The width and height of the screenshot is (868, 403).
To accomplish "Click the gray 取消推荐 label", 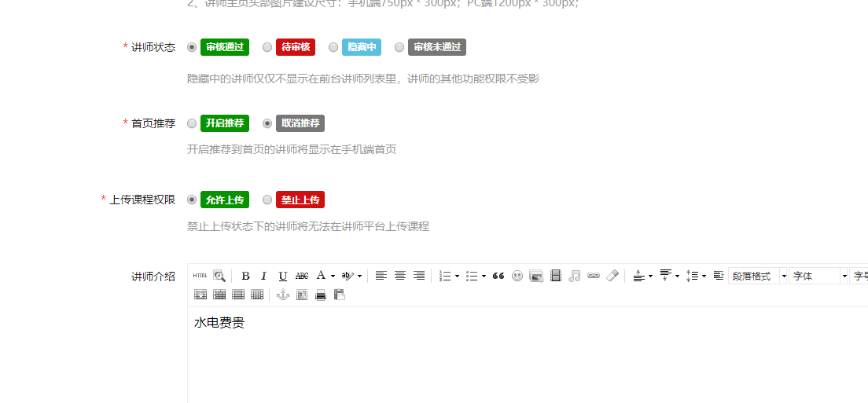I will pyautogui.click(x=300, y=123).
